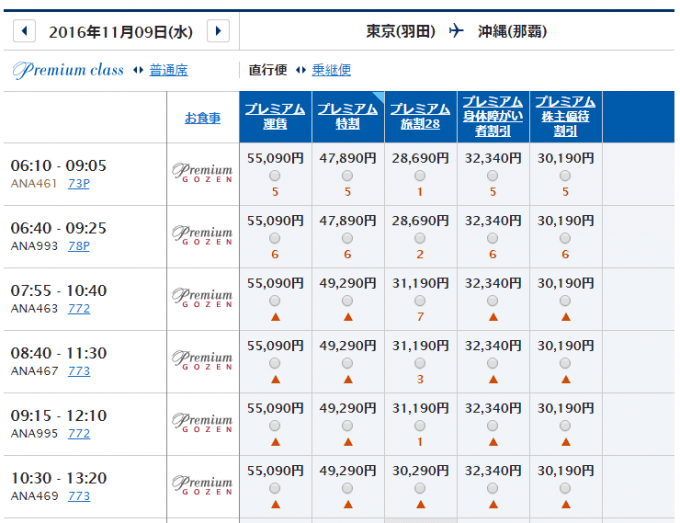680x523 pixels.
Task: Click the date 2016年11月09日(水)
Action: click(x=121, y=32)
